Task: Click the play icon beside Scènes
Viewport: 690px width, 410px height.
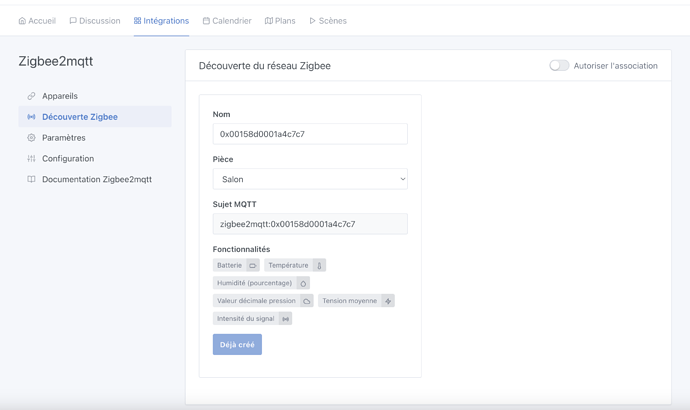Action: 312,21
